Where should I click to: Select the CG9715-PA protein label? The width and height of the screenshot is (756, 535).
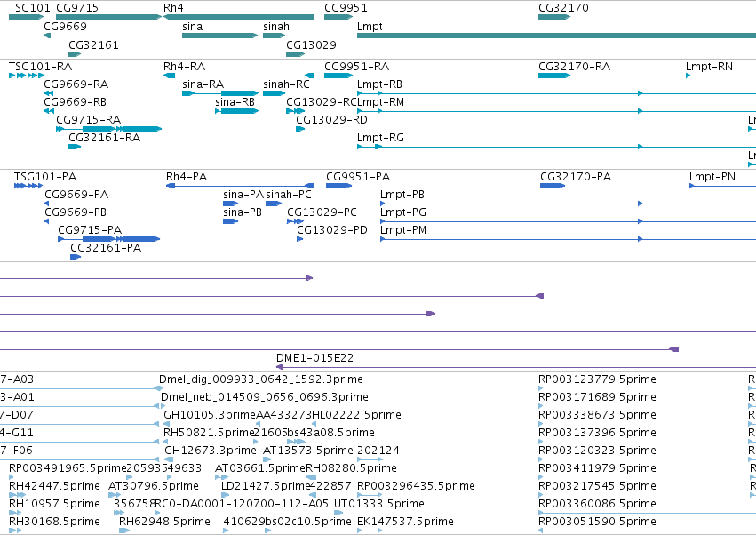[x=90, y=230]
